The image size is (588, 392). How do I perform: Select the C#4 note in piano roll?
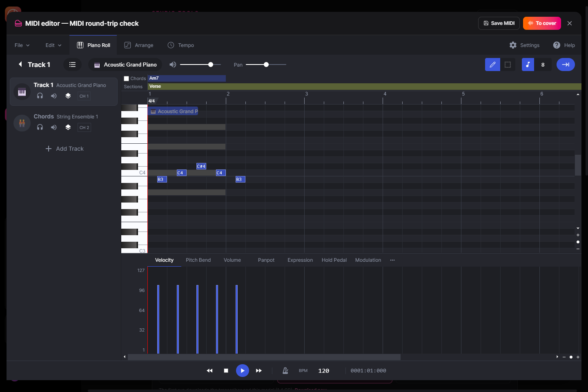click(x=201, y=166)
